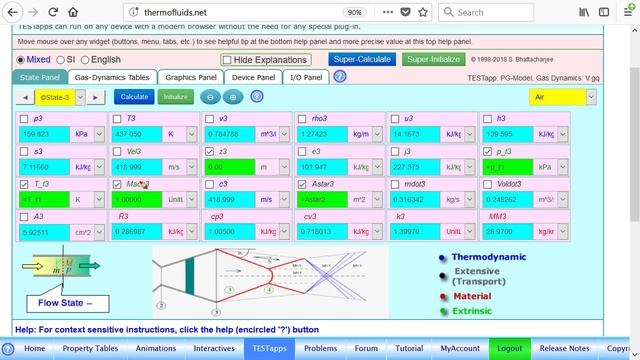
Task: Uncheck the p_t3 property checkbox
Action: [487, 151]
